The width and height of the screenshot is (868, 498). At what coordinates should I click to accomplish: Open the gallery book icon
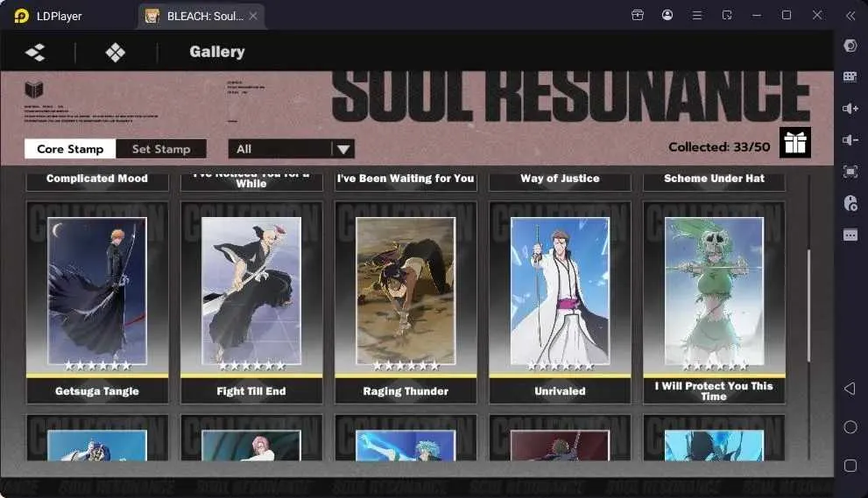(34, 89)
